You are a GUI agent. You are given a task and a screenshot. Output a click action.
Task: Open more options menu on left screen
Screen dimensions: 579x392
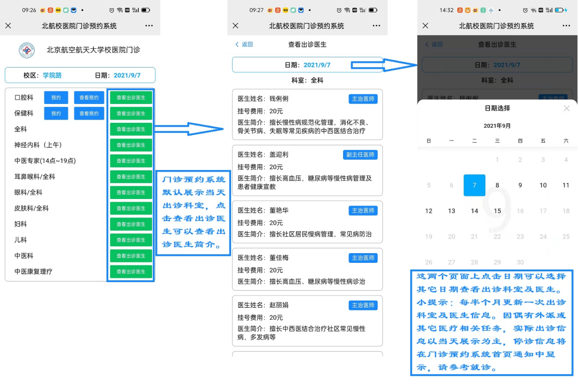tap(149, 26)
